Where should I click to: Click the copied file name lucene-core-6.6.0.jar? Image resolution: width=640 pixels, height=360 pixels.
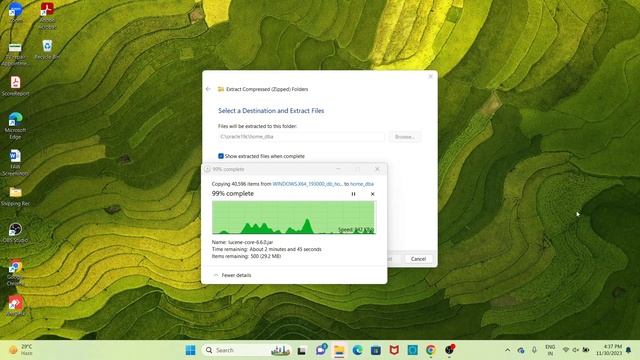(251, 242)
